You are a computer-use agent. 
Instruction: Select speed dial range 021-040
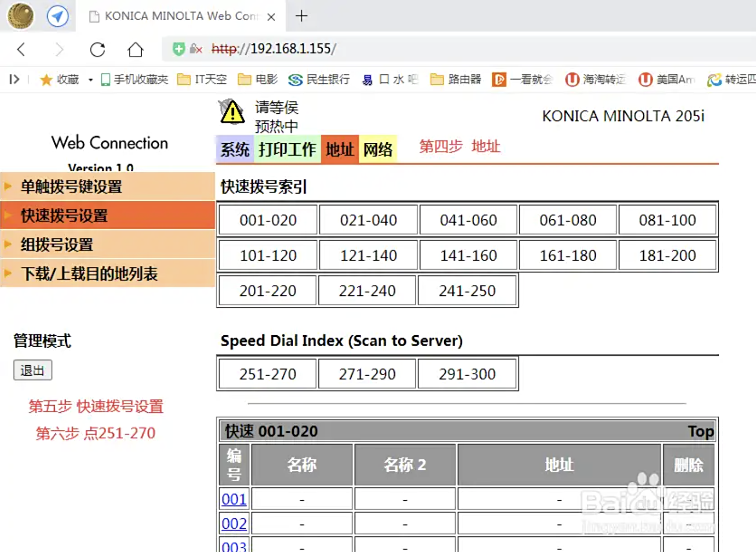click(x=368, y=220)
